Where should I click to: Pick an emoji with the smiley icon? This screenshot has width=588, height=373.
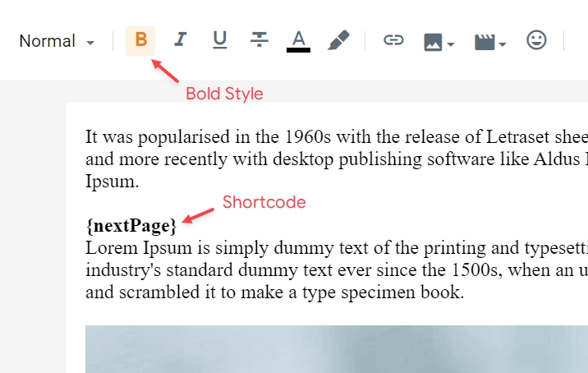(536, 40)
